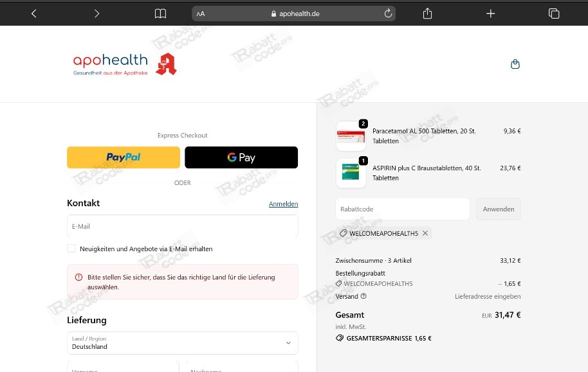This screenshot has width=588, height=372.
Task: Click the Zwischensumme amount 33,12 €
Action: pyautogui.click(x=510, y=260)
